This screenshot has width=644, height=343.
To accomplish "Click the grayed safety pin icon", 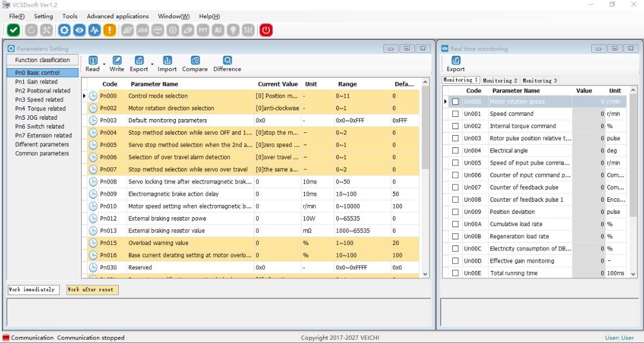I will pos(188,30).
